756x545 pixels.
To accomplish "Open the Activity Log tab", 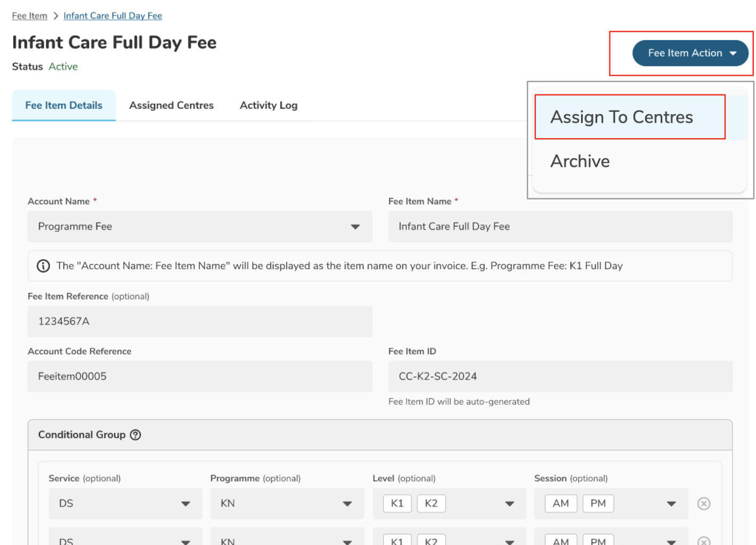I will click(x=268, y=106).
